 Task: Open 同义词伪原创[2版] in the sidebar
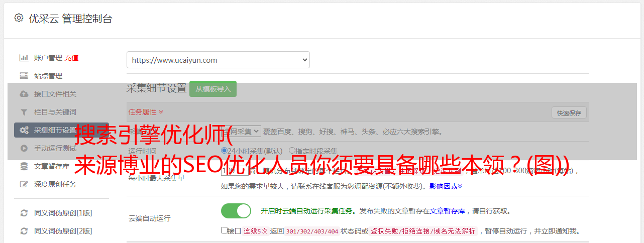63,231
